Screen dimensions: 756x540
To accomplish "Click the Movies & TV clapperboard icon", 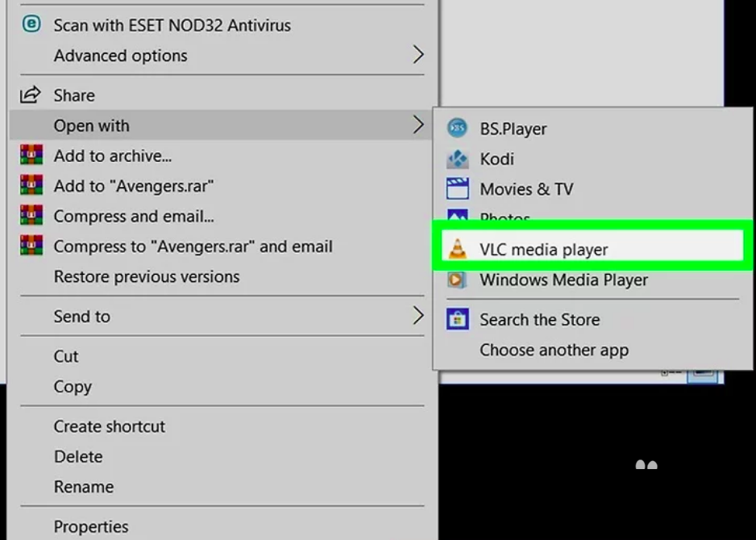I will coord(457,189).
